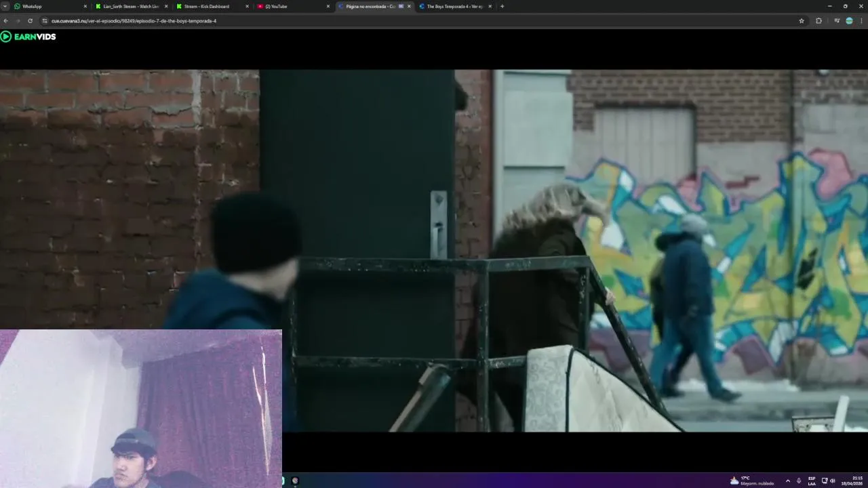Screen dimensions: 868x488
Task: Switch to The Boys Temporada 4 tab
Action: point(454,6)
